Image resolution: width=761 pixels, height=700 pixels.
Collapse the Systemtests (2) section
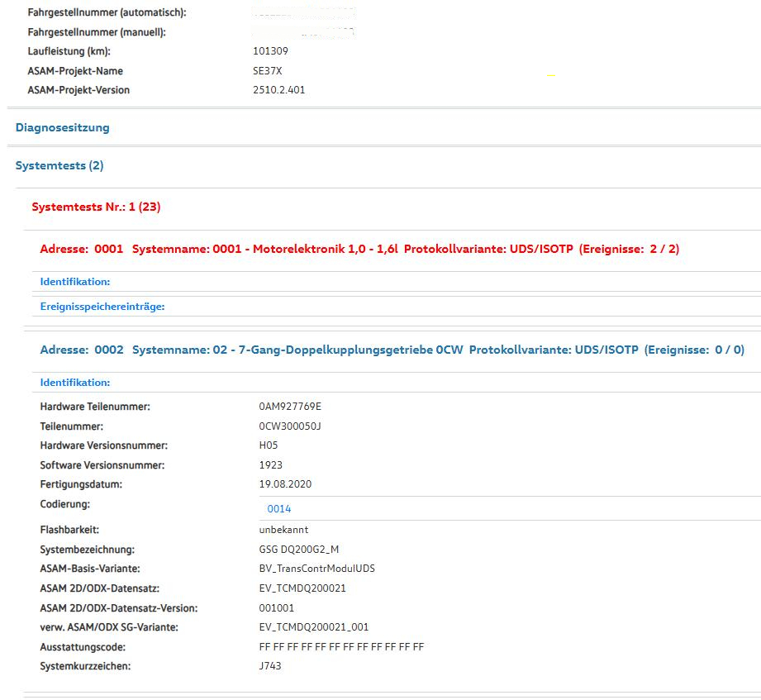(59, 166)
